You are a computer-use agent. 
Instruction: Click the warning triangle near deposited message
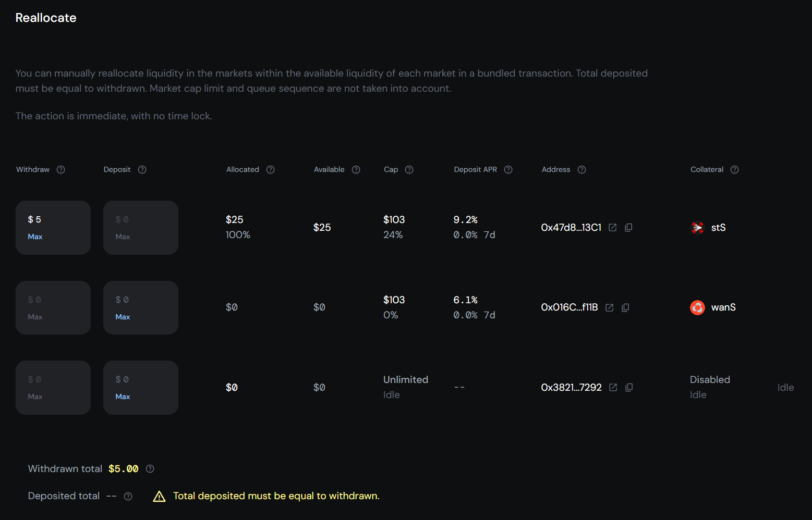[159, 496]
